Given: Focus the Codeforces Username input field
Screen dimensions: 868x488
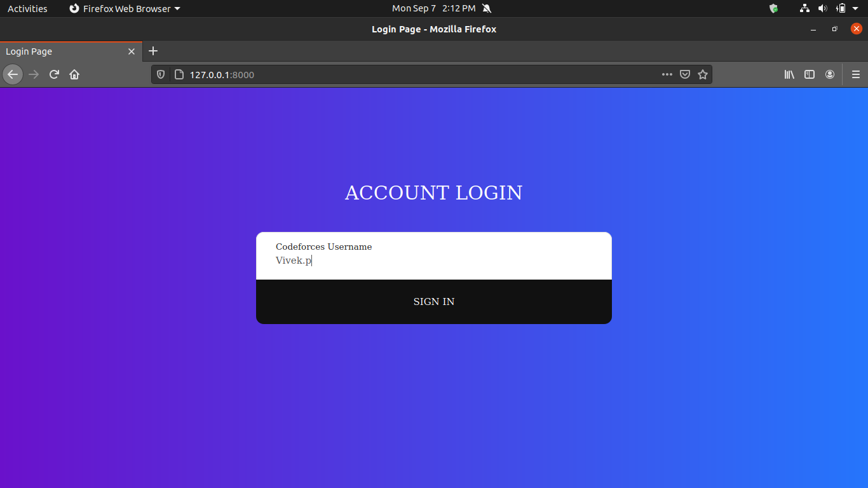Looking at the screenshot, I should click(434, 261).
